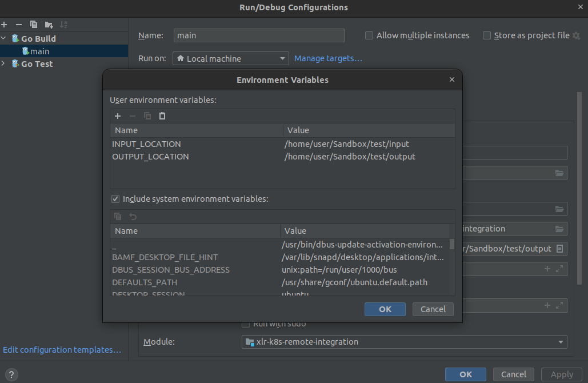Remove selected user environment variable
588x383 pixels.
(x=133, y=116)
